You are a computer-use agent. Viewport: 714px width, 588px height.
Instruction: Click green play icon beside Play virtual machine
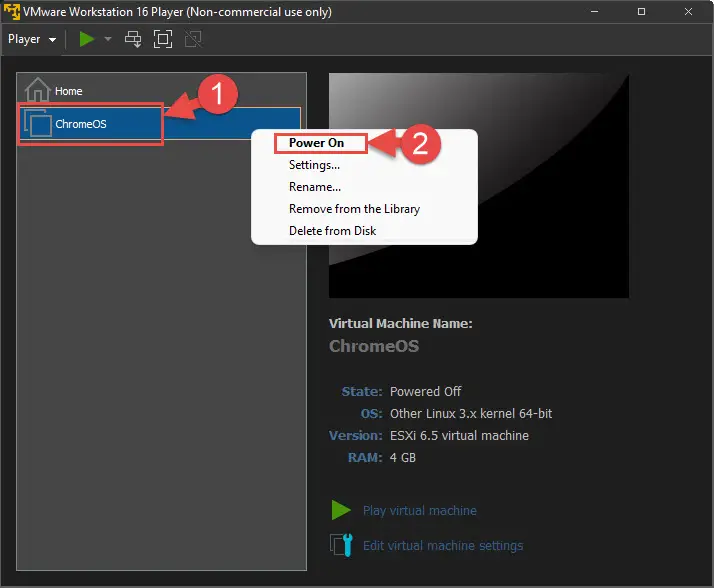click(341, 510)
